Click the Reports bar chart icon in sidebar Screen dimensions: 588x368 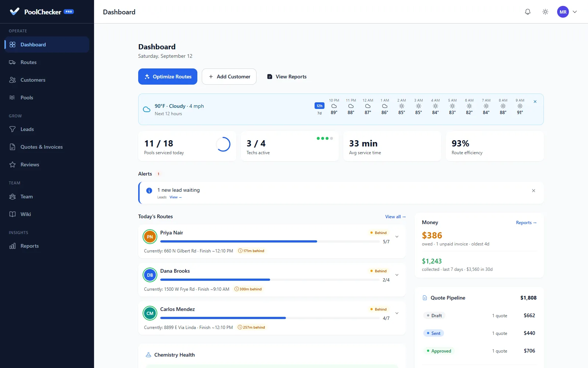point(12,246)
